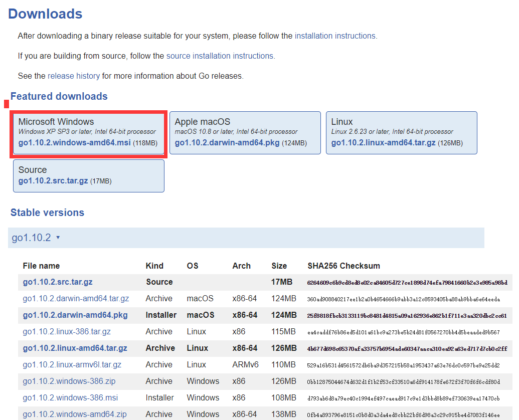
Task: Download go1.10.2.windows-amd64.zip archive
Action: tap(75, 414)
